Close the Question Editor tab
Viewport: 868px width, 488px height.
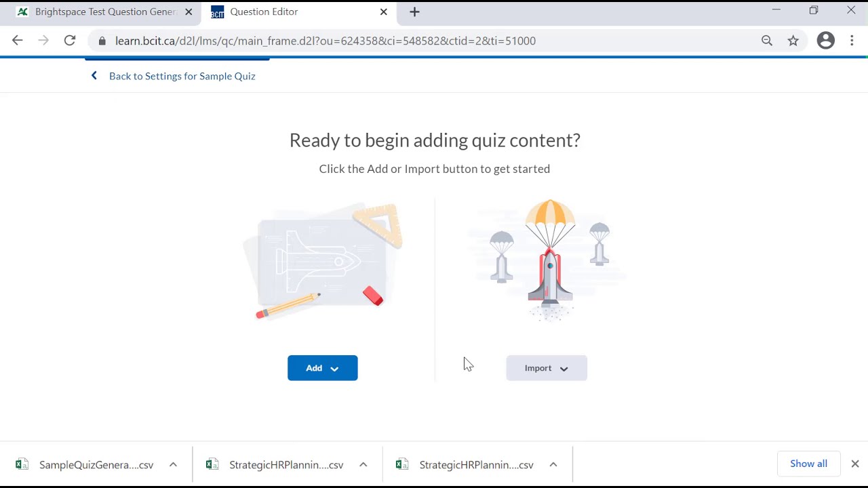click(x=384, y=12)
